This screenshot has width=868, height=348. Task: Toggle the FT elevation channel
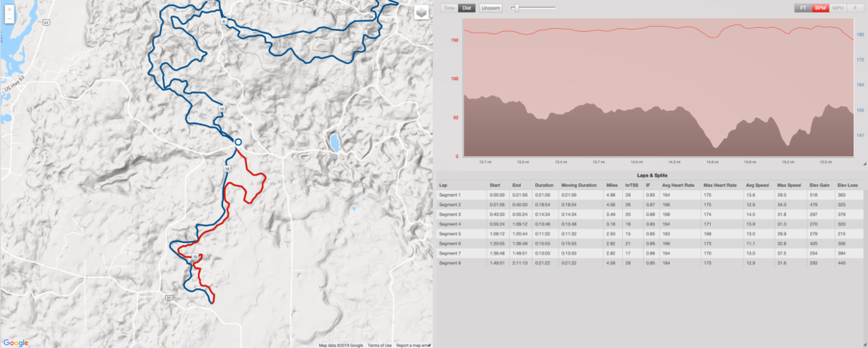click(802, 9)
